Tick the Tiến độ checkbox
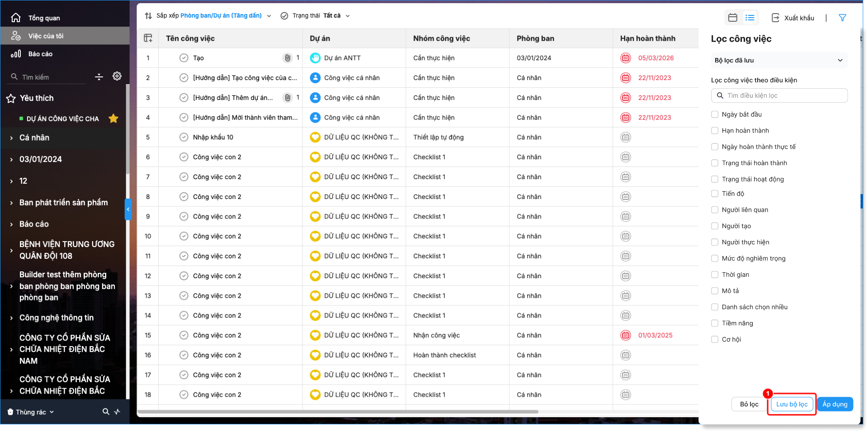This screenshot has width=868, height=432. (x=715, y=194)
